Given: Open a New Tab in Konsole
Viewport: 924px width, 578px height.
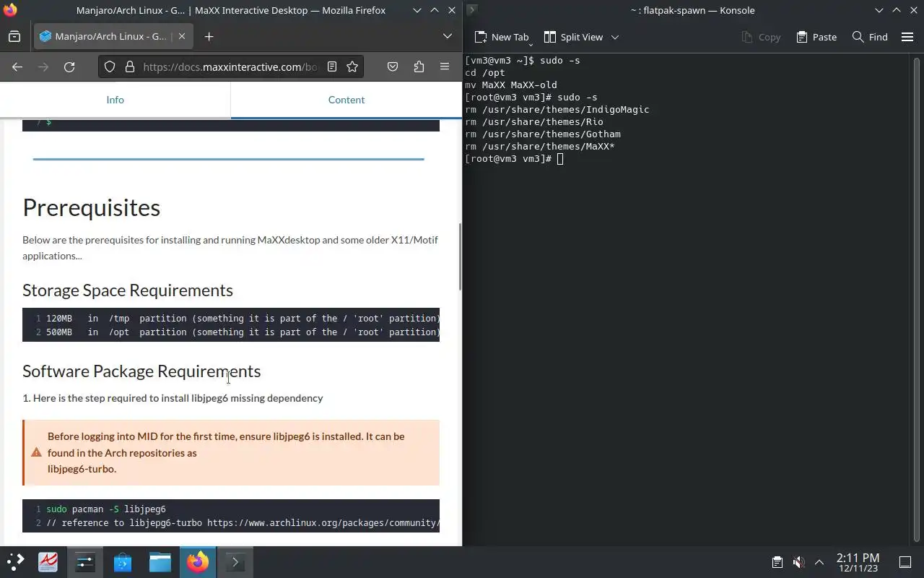Looking at the screenshot, I should coord(502,37).
